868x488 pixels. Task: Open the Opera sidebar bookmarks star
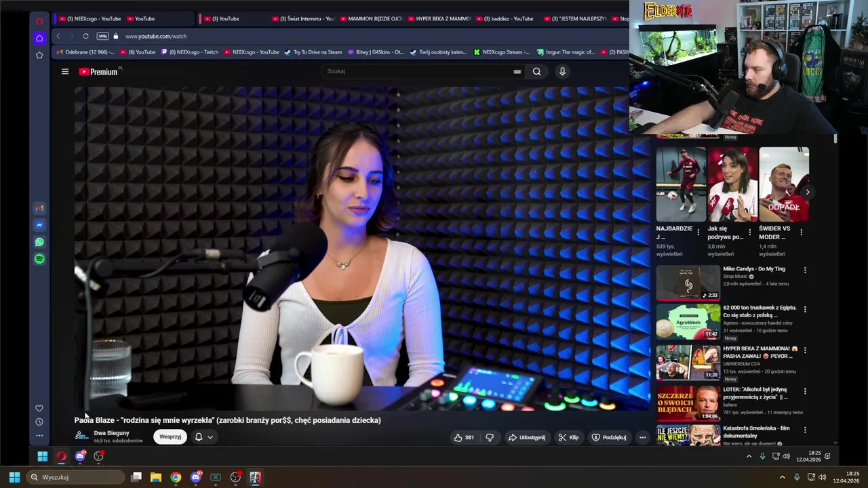point(39,55)
